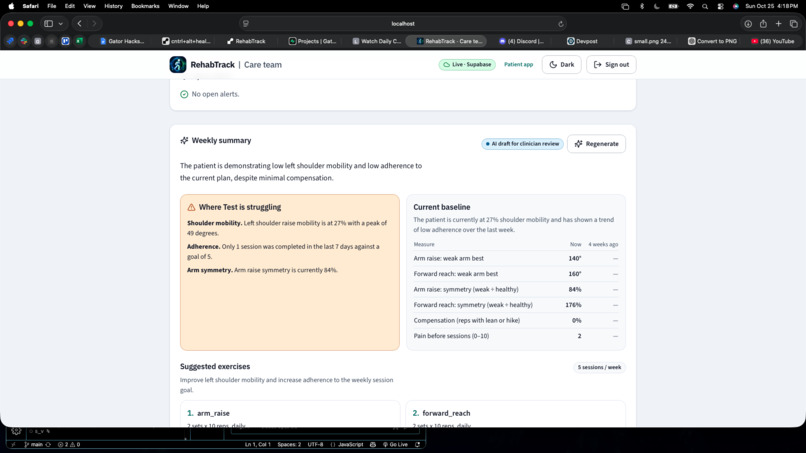The height and width of the screenshot is (453, 806).
Task: Switch to cntrl+alt+heal tab
Action: pos(186,41)
